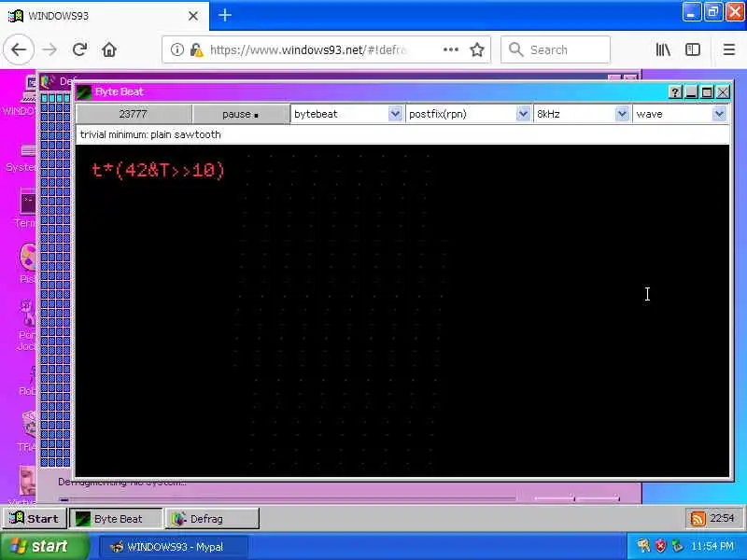Toggle the browser sidebar icon

693,49
